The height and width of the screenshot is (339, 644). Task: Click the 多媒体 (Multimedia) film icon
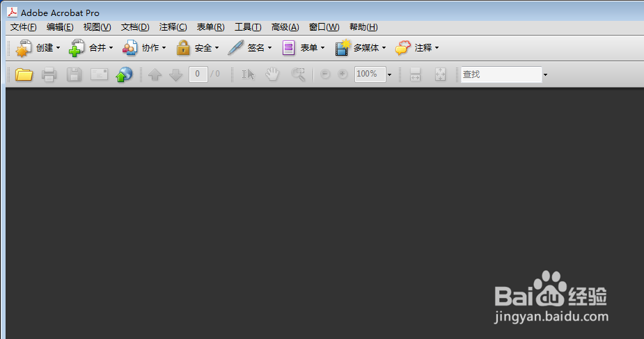coord(343,47)
